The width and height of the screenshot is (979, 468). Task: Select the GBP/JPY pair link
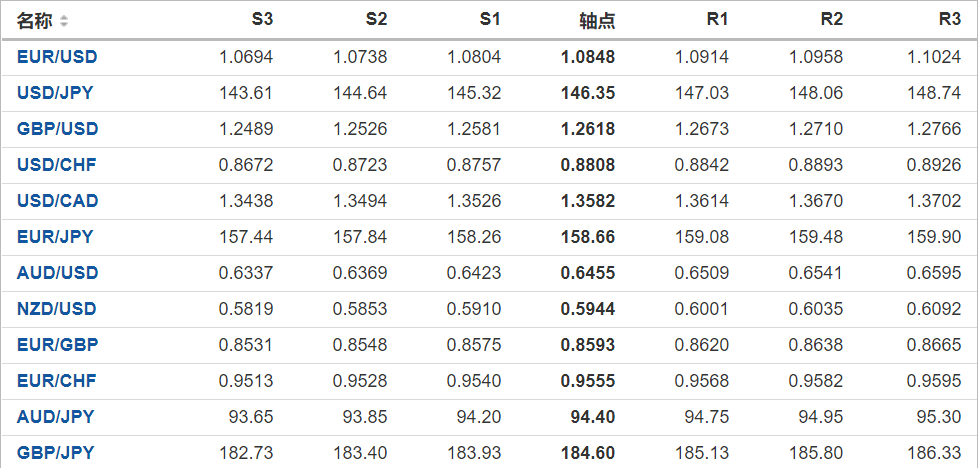click(55, 453)
